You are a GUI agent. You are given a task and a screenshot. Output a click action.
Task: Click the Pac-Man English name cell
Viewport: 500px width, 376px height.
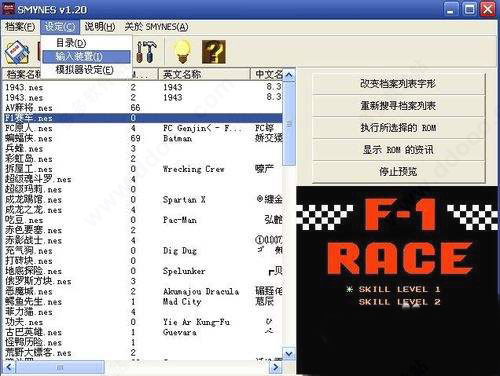point(180,220)
